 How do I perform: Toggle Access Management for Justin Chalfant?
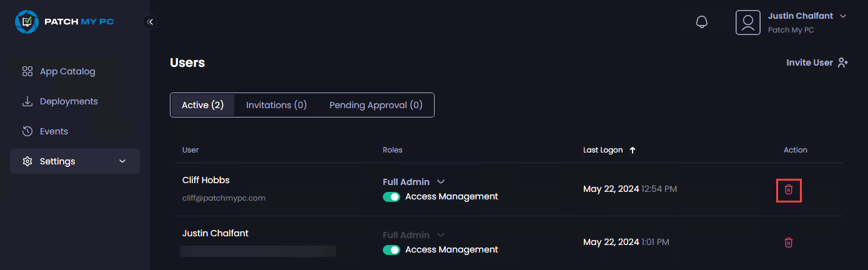[392, 250]
